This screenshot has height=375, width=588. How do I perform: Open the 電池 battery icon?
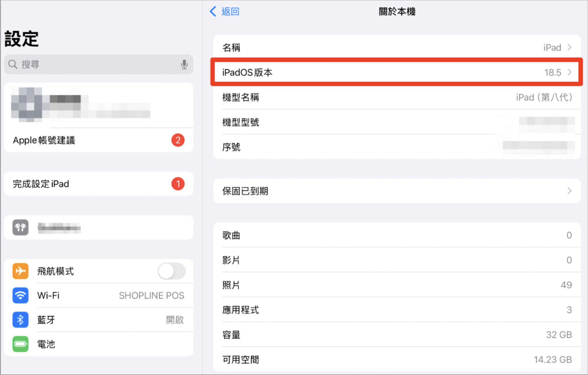[x=21, y=344]
